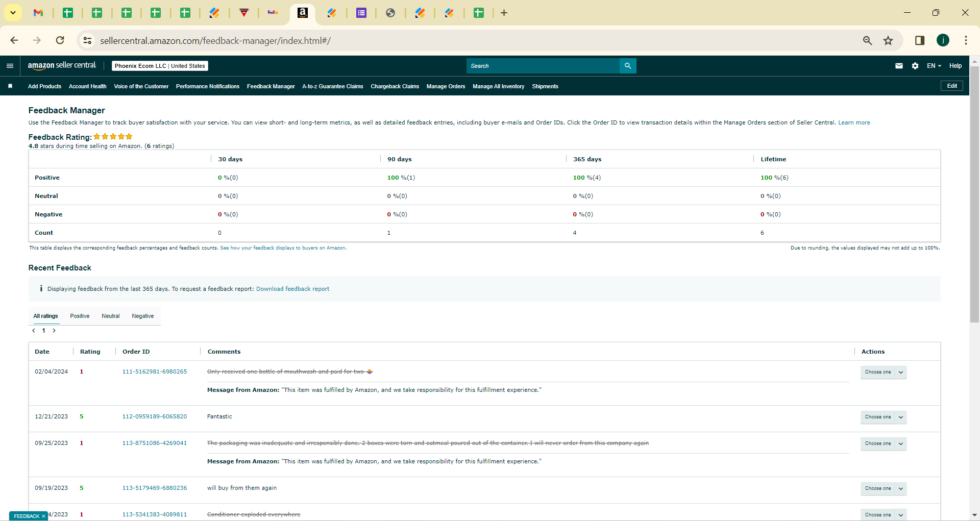This screenshot has height=521, width=980.
Task: Open Shipments in navigation bar
Action: [545, 86]
